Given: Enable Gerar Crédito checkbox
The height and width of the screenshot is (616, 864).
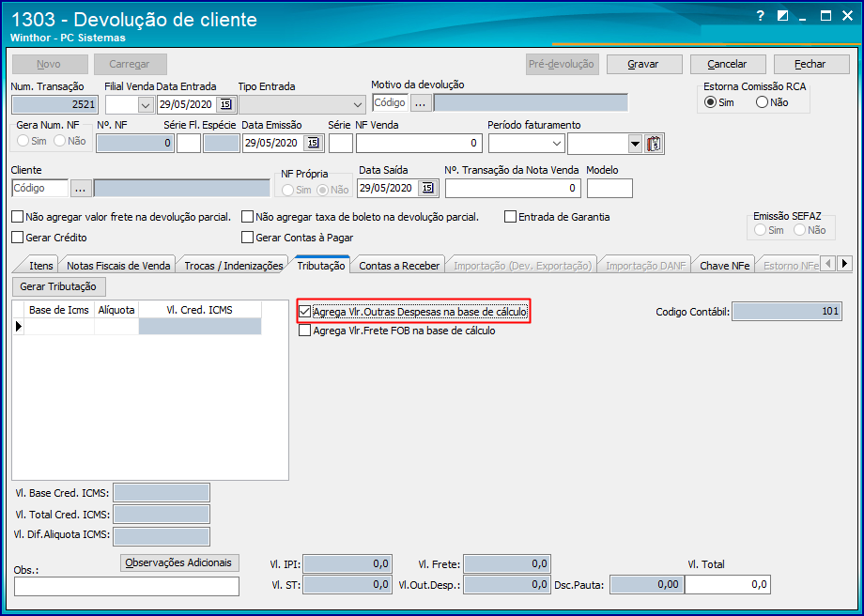Looking at the screenshot, I should 18,238.
